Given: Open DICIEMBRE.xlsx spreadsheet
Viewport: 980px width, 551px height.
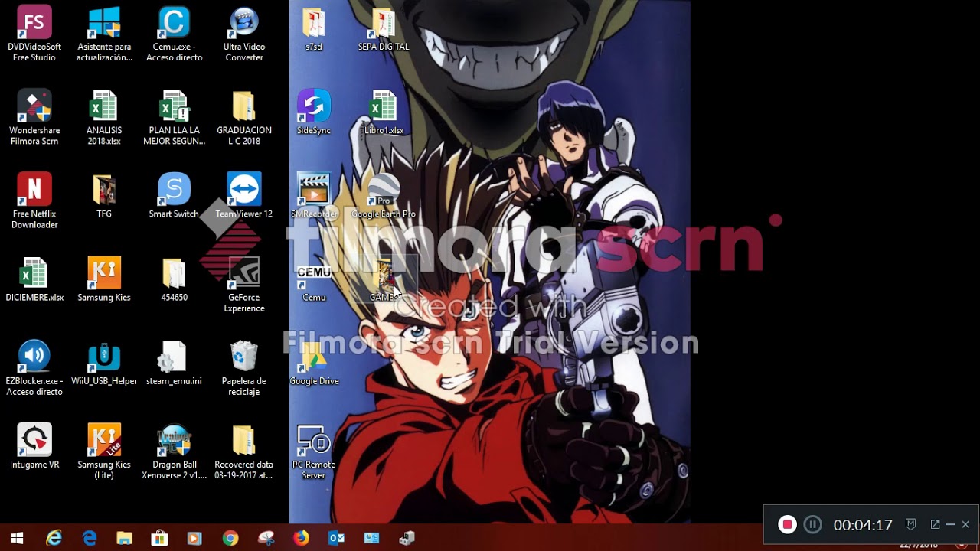Looking at the screenshot, I should tap(34, 279).
